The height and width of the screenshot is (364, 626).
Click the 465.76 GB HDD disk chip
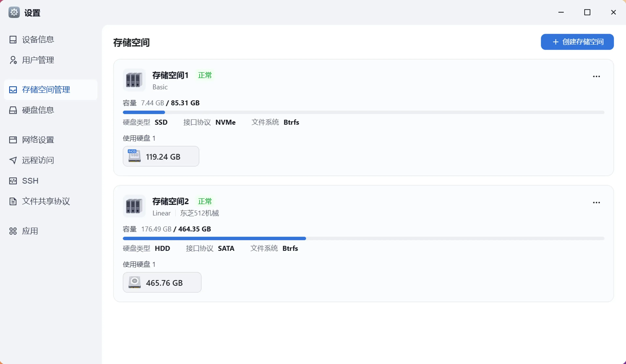pos(162,283)
